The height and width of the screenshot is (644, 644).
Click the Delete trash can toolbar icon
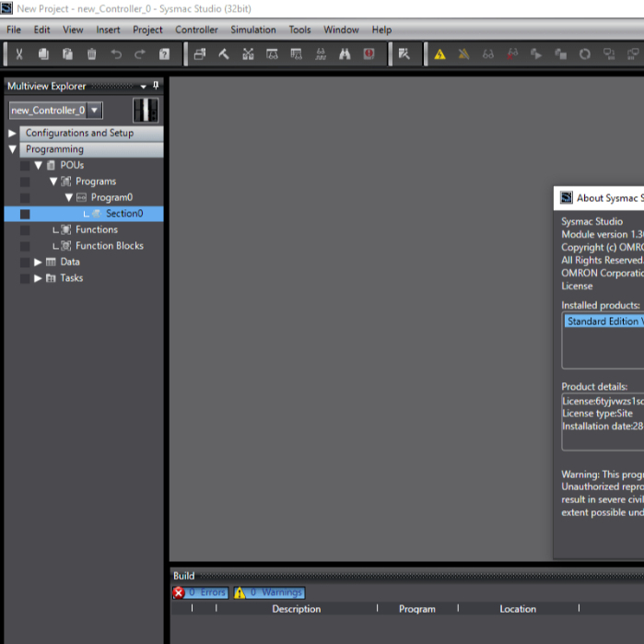pyautogui.click(x=91, y=54)
